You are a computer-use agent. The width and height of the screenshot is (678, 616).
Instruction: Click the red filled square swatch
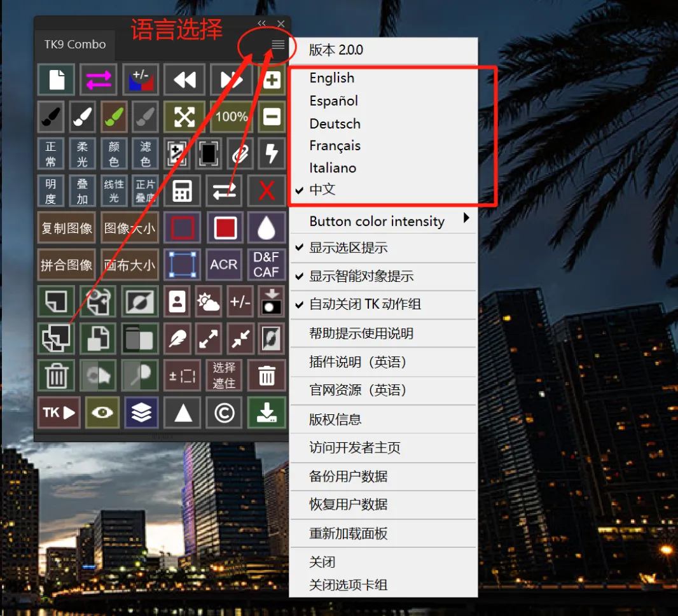coord(225,227)
